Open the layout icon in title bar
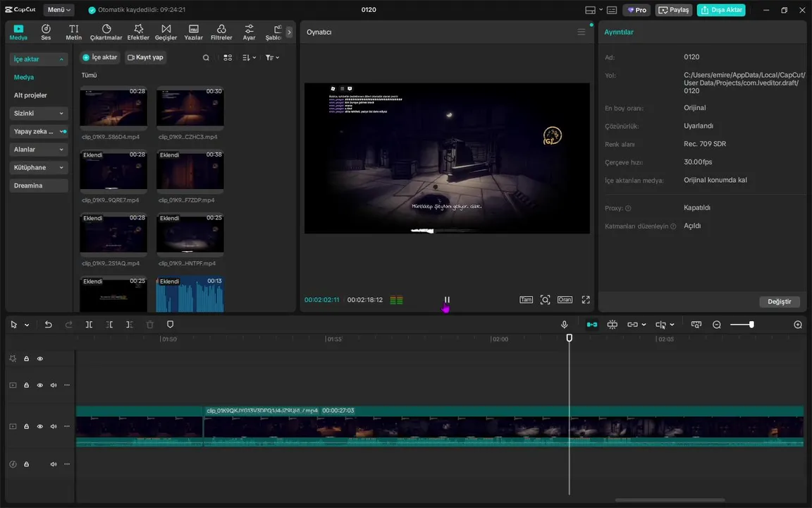The height and width of the screenshot is (508, 812). [x=590, y=10]
